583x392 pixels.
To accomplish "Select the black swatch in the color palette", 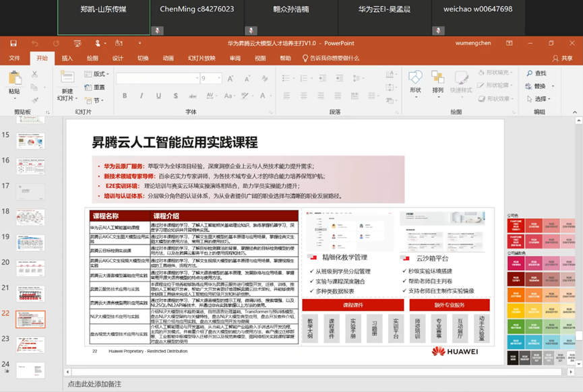I will (x=513, y=358).
